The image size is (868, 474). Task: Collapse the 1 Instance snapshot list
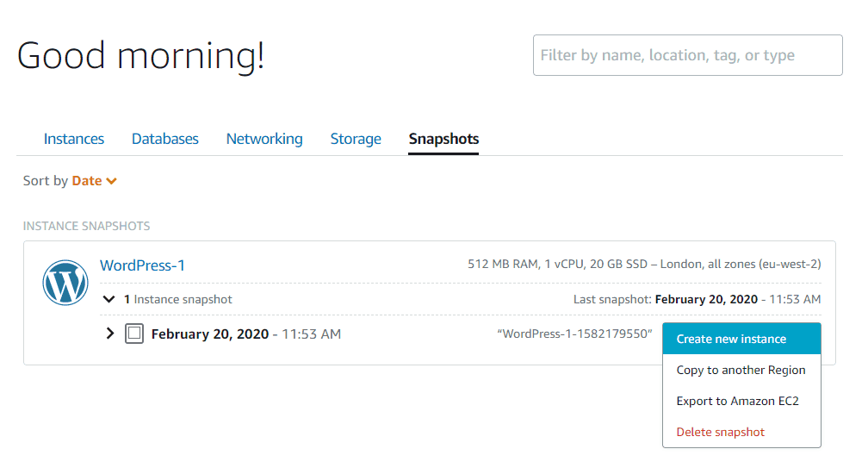[x=109, y=300]
